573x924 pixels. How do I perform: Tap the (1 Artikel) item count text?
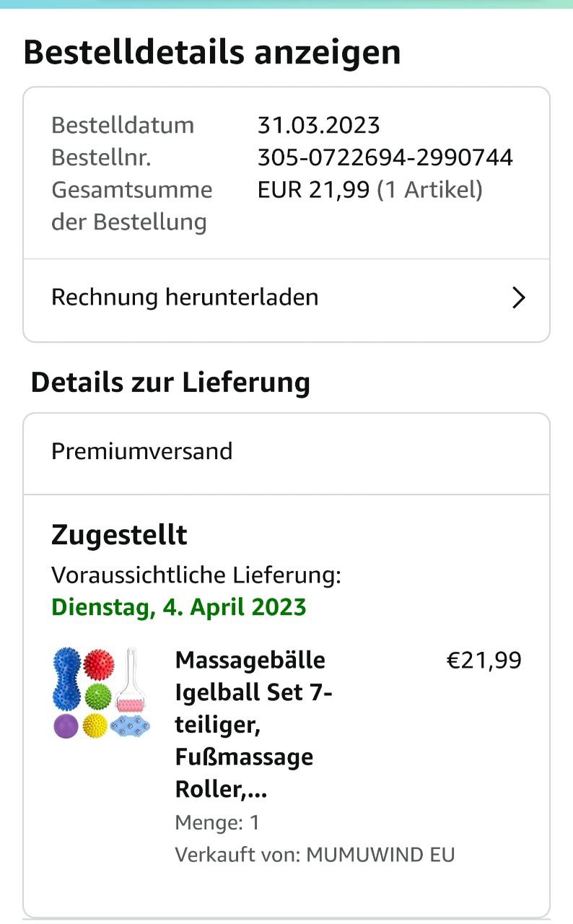[430, 190]
